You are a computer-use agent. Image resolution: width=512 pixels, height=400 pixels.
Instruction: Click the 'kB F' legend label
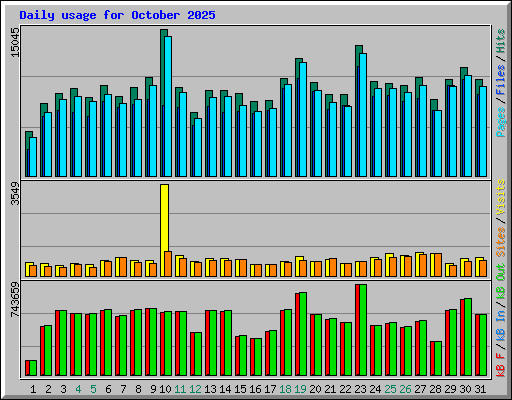pos(500,364)
